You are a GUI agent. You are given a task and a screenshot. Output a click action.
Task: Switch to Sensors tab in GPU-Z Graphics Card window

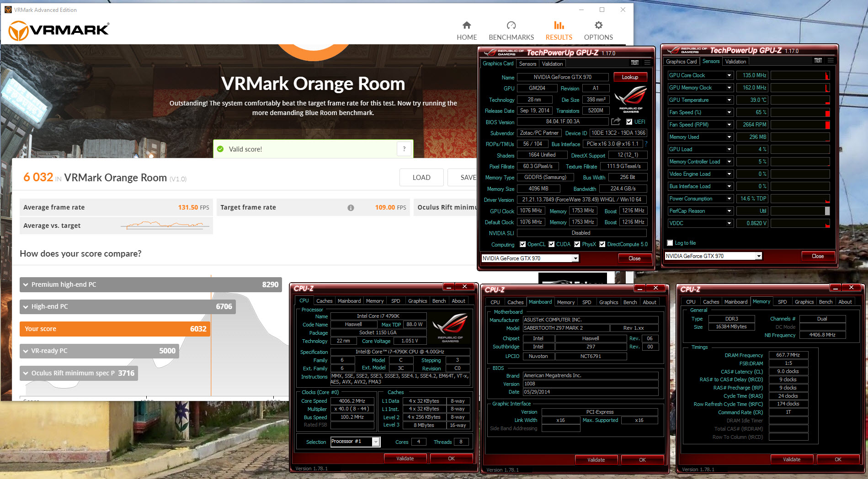point(527,64)
